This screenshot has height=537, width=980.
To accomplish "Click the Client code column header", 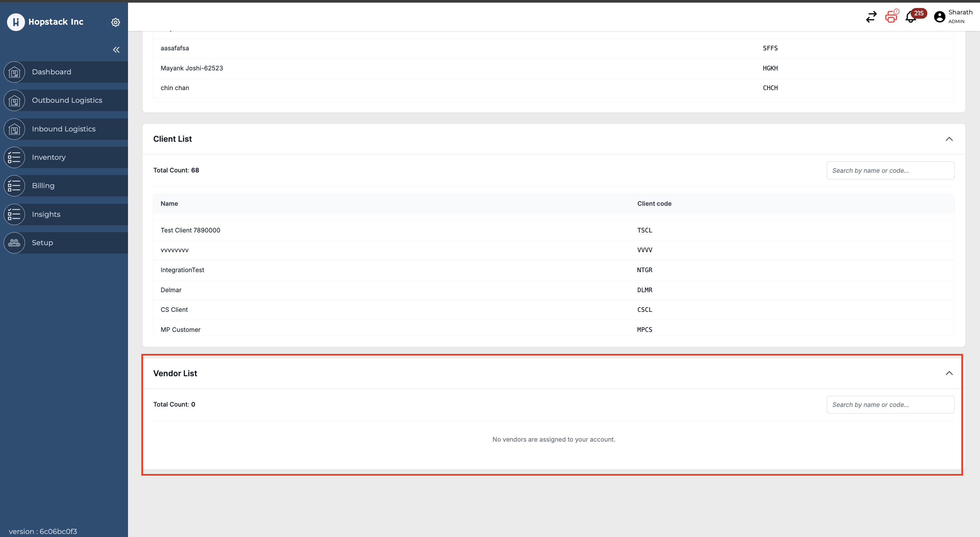I will [x=654, y=203].
